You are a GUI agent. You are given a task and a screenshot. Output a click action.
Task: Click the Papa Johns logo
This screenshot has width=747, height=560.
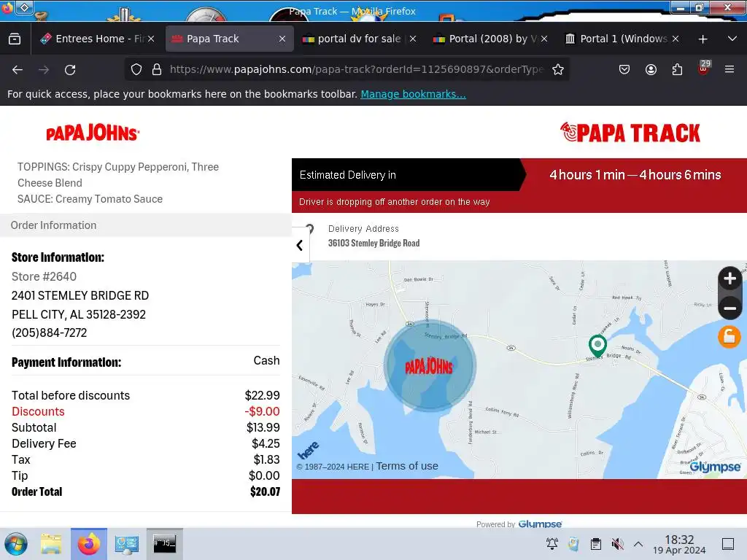93,133
